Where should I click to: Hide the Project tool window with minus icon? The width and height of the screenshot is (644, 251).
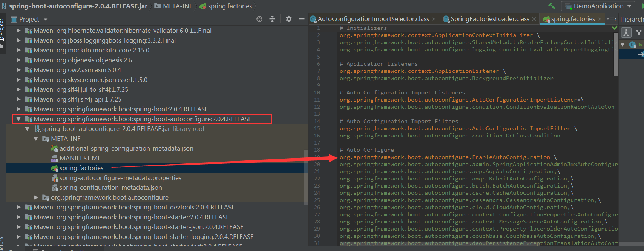tap(301, 19)
